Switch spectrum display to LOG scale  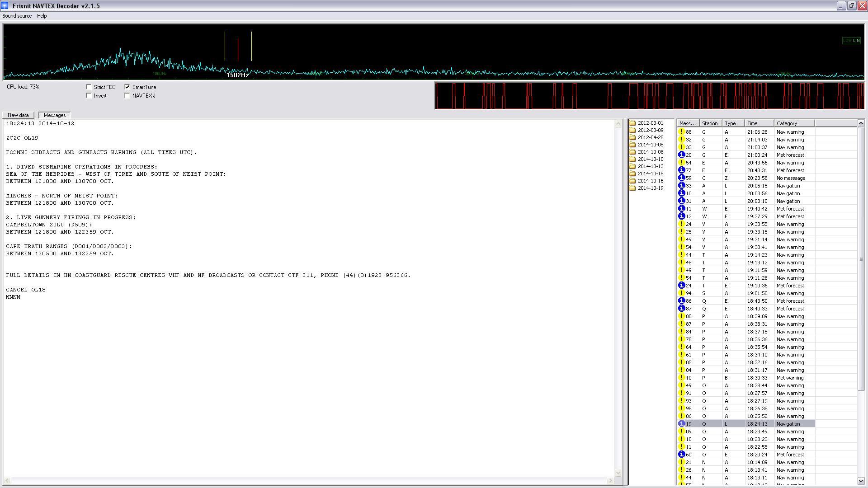(847, 41)
